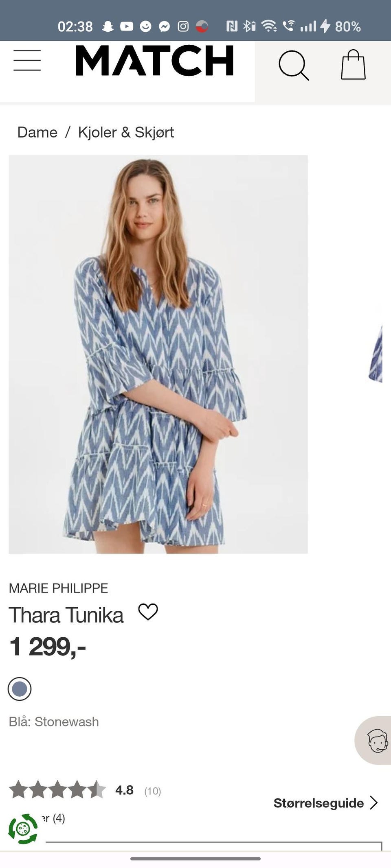Go to Dame breadcrumb
The width and height of the screenshot is (391, 868).
click(x=37, y=132)
